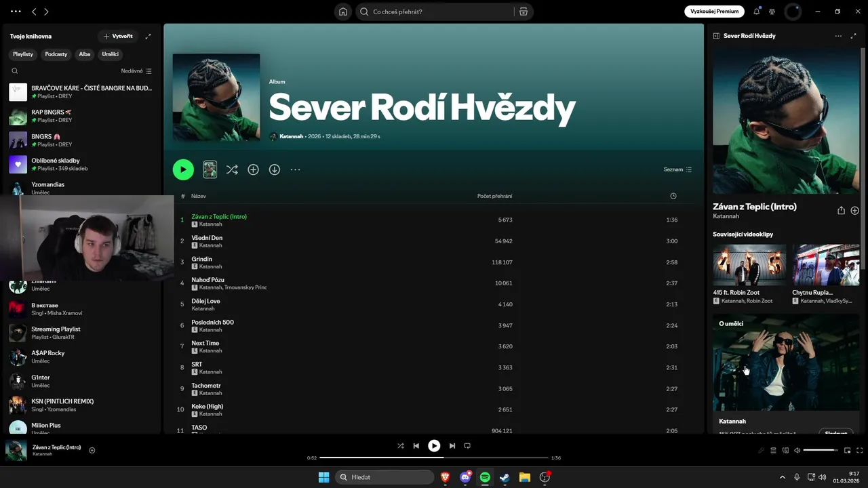Open the miniplayer icon
The image size is (868, 488).
[846, 450]
